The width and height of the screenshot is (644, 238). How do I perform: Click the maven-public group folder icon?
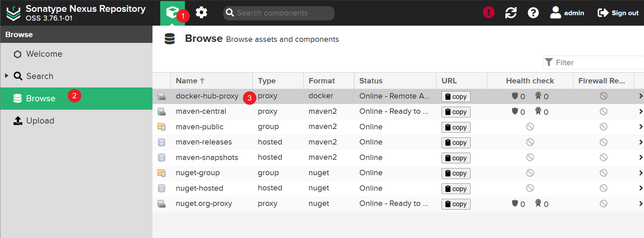pyautogui.click(x=162, y=127)
